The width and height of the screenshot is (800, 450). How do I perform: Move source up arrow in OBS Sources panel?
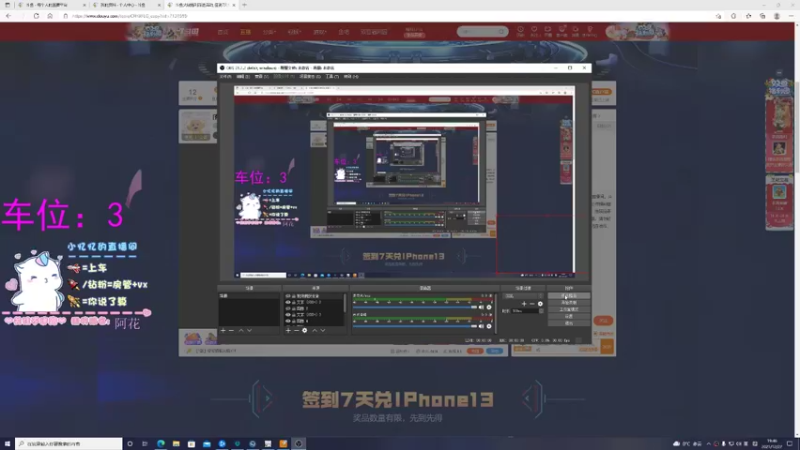point(315,331)
